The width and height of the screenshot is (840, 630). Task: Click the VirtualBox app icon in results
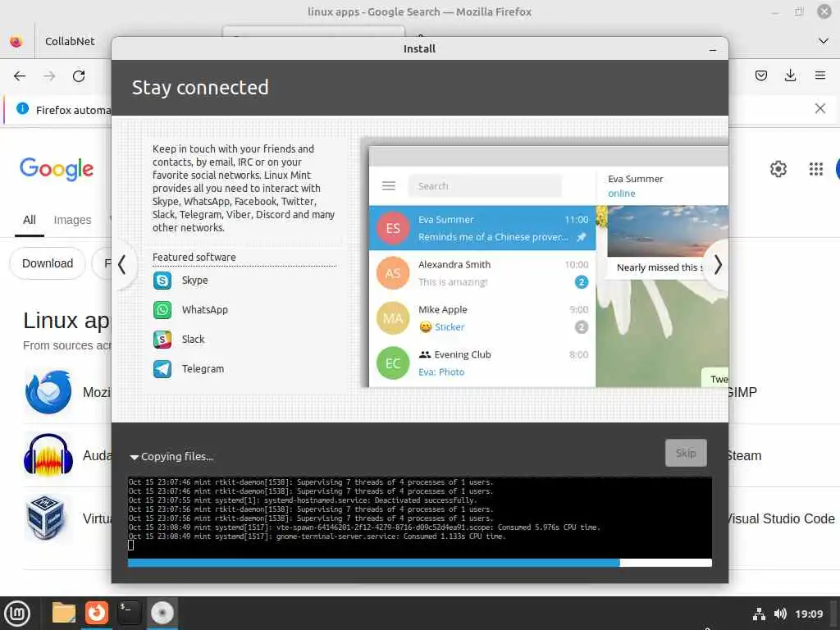[46, 518]
